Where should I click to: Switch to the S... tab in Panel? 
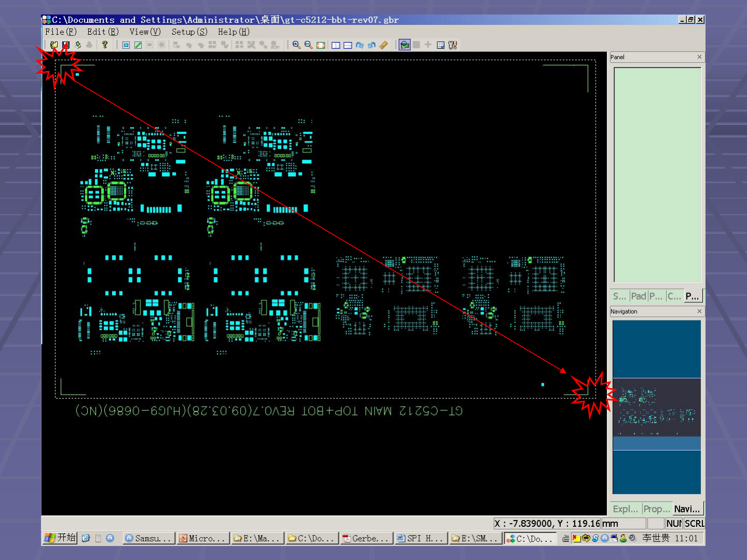click(x=620, y=296)
